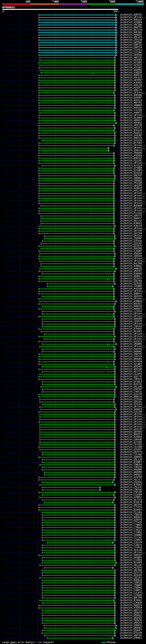Open hit UniRef100_Q8EEN6

pos(131,95)
